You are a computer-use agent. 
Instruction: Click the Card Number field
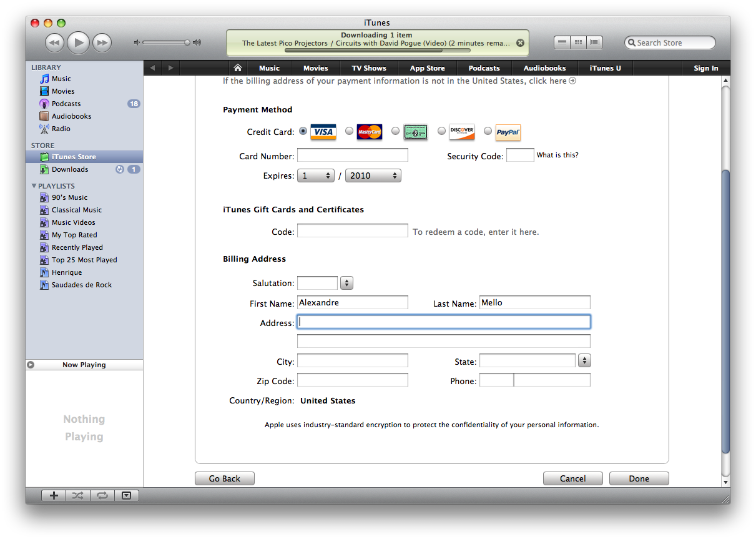click(353, 156)
